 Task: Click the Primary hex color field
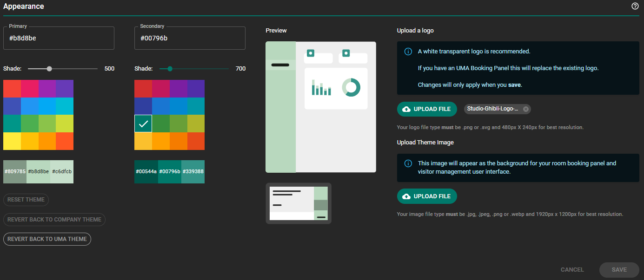tap(59, 38)
